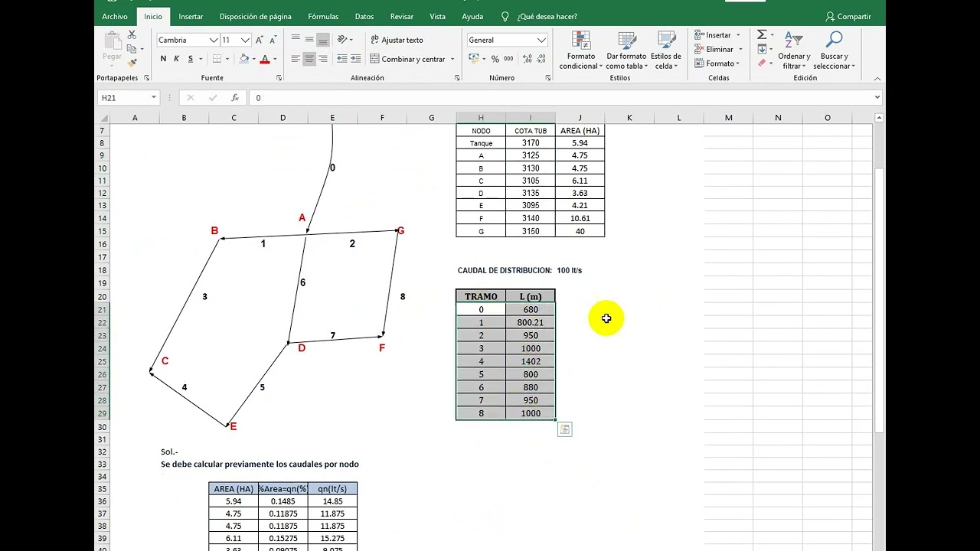Align cell text to the right
980x551 pixels.
[x=323, y=59]
